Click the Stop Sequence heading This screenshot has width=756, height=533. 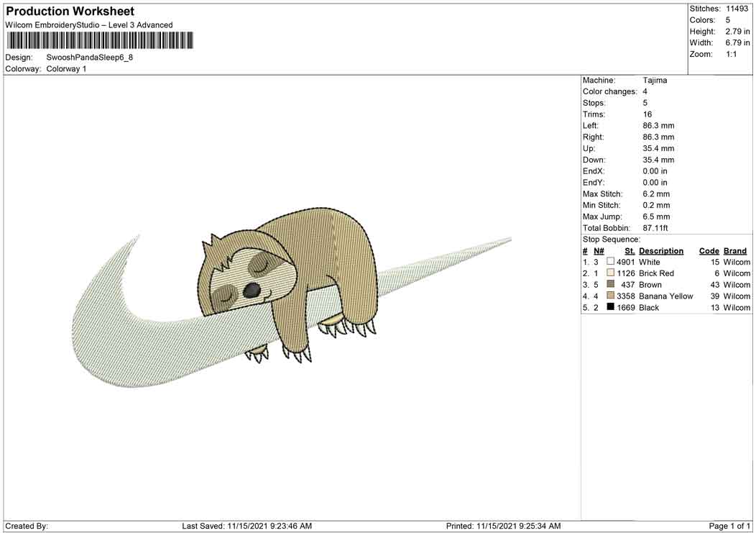612,240
